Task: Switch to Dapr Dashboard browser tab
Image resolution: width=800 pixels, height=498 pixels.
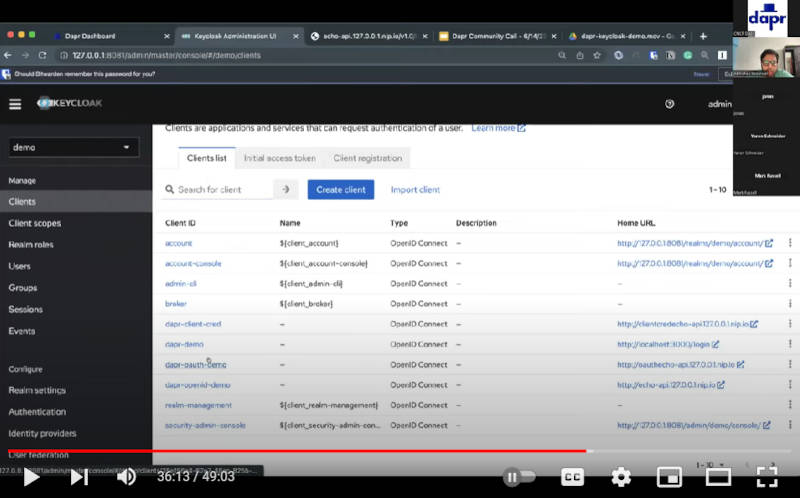Action: click(x=90, y=36)
